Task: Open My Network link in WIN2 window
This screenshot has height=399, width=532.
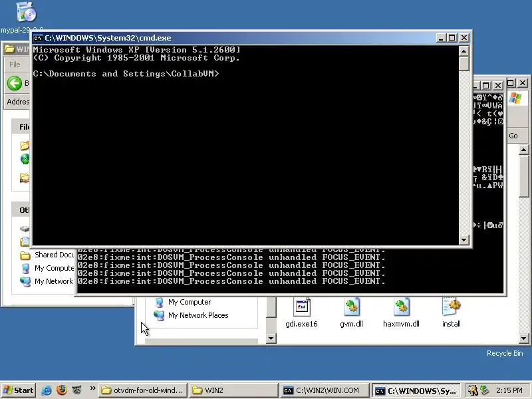Action: 46,281
